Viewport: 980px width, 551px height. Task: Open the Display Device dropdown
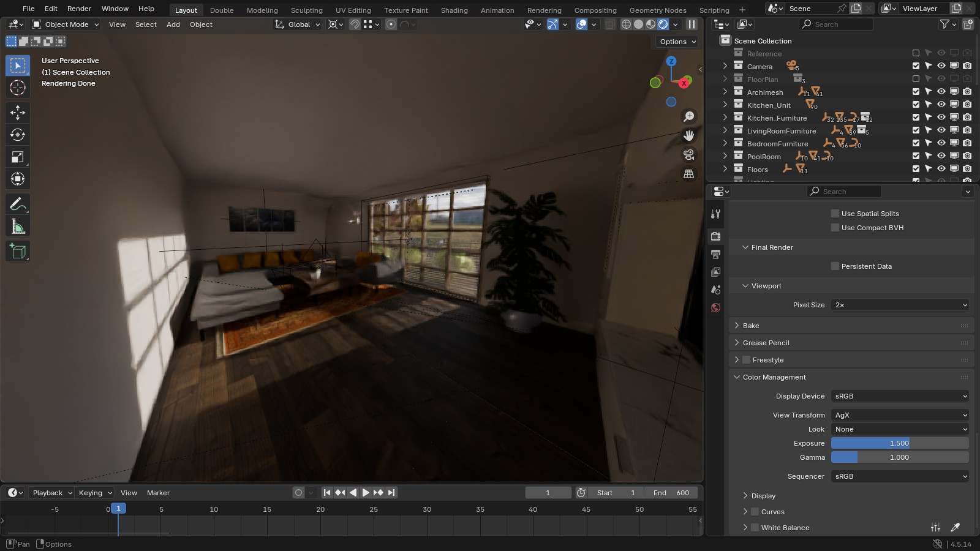click(900, 396)
